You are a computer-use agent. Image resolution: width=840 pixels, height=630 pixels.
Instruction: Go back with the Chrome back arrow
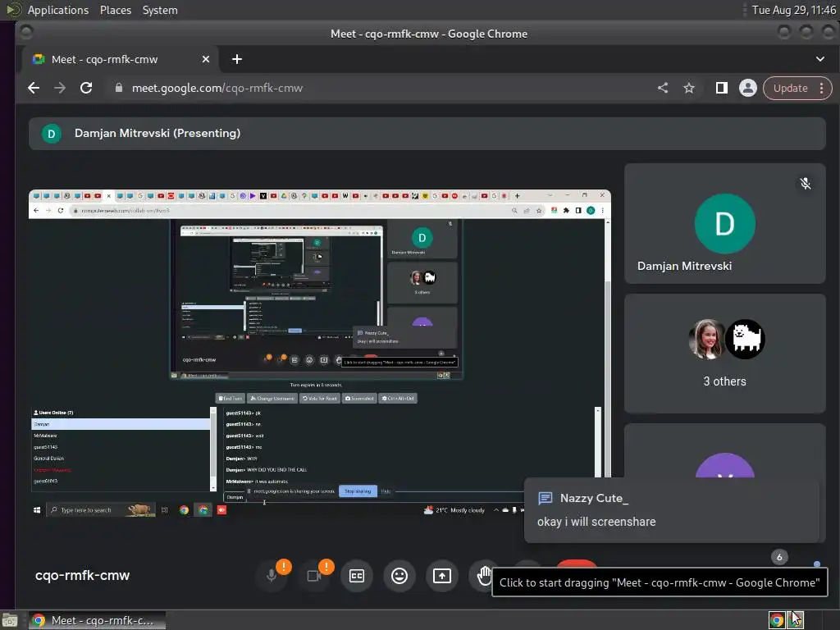34,88
